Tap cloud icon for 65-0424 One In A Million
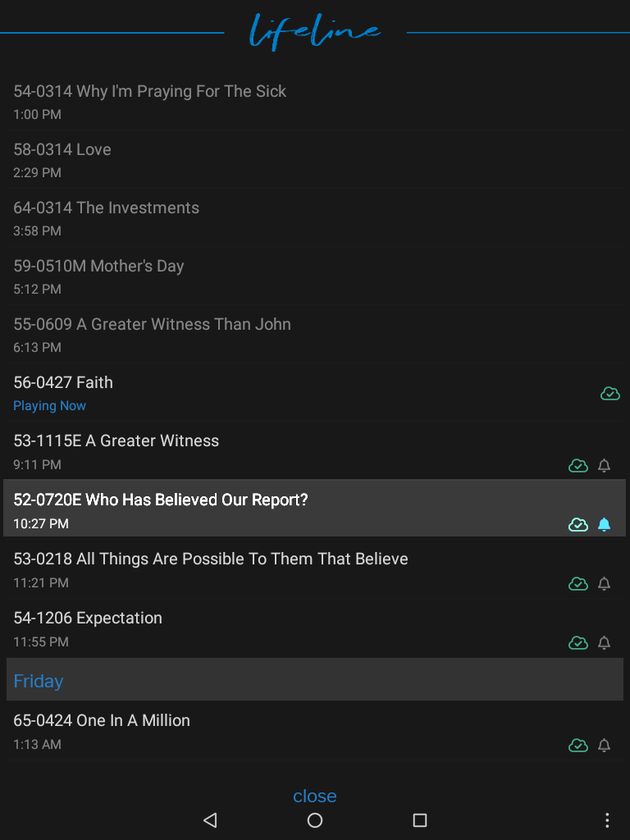Image resolution: width=630 pixels, height=840 pixels. point(578,745)
